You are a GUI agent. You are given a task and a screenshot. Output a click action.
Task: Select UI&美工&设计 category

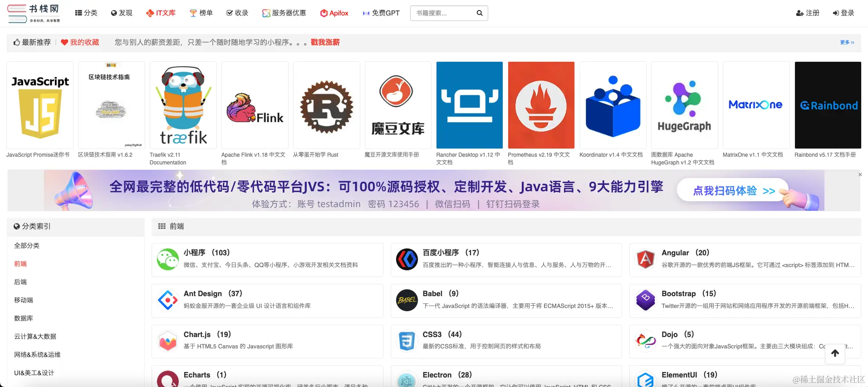click(x=34, y=372)
